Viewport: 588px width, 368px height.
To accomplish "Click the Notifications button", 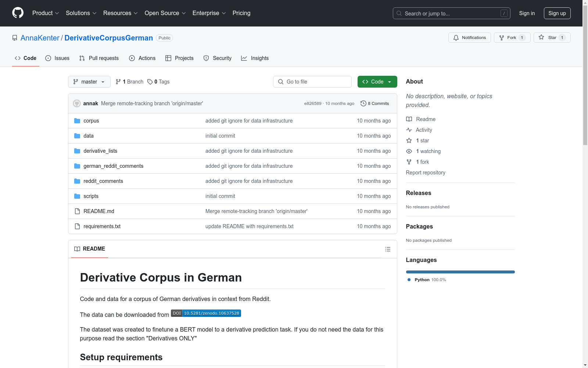I will [470, 38].
